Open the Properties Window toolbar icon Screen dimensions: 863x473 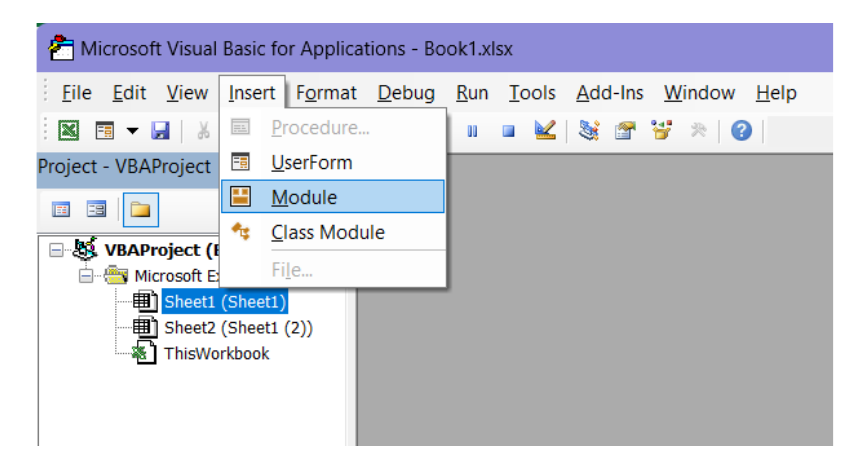[625, 131]
